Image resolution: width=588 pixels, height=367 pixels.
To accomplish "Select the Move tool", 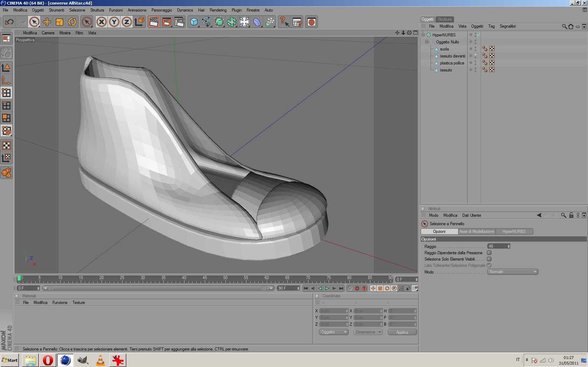I will coord(47,22).
